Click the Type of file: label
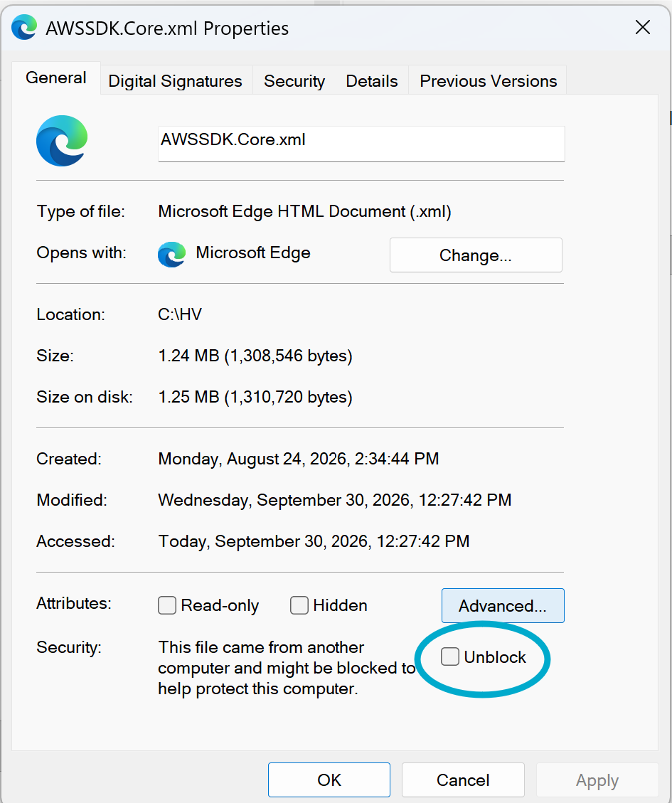Viewport: 672px width, 803px height. click(x=81, y=211)
